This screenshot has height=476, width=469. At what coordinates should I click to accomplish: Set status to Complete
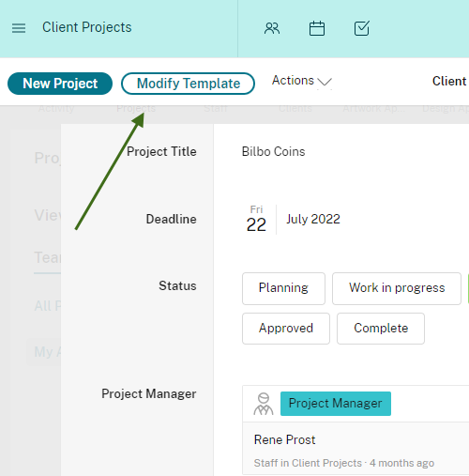(381, 329)
